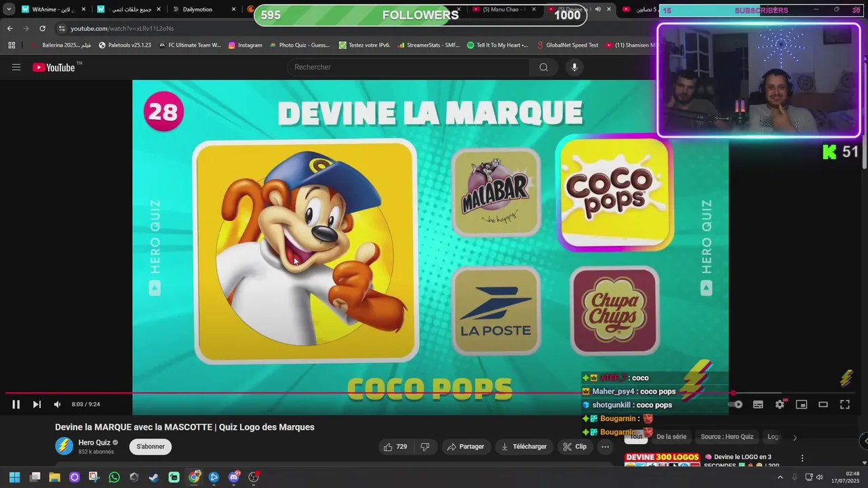Open File Explorer from the taskbar
The image size is (868, 488).
coord(54,477)
